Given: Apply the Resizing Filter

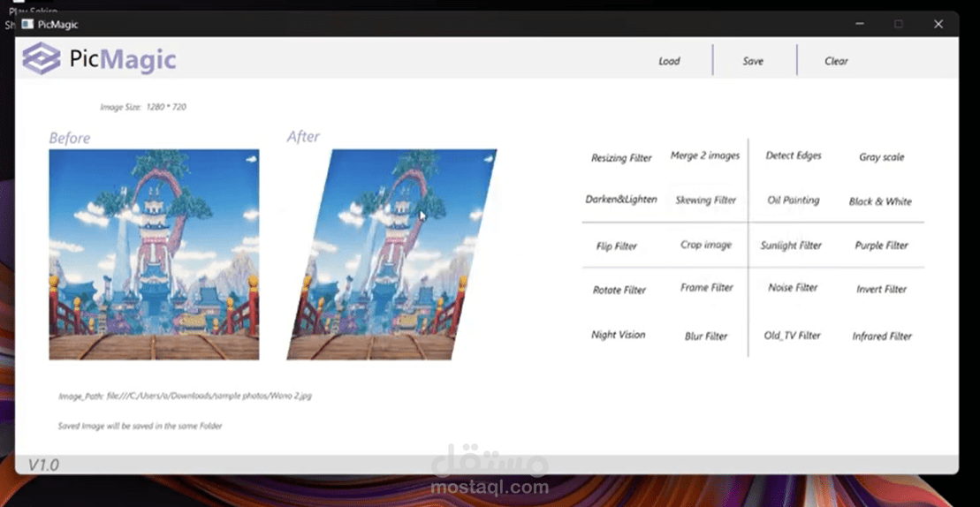Looking at the screenshot, I should coord(621,158).
